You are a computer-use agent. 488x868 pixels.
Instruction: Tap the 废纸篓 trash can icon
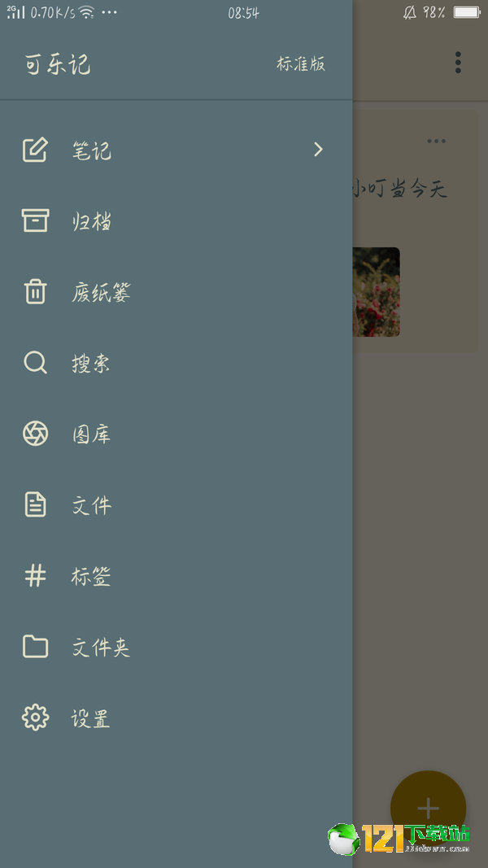pos(35,291)
